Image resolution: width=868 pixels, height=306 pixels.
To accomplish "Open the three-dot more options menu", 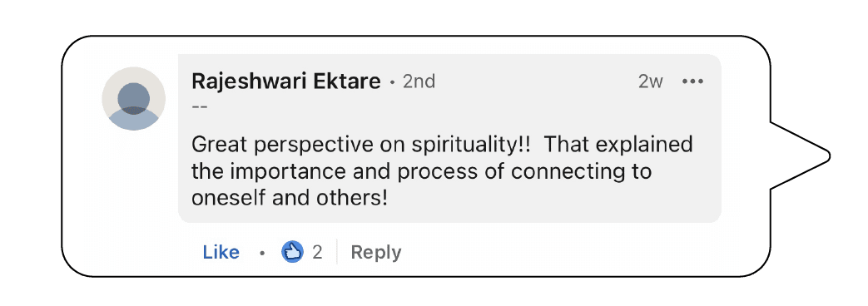I will [x=692, y=81].
